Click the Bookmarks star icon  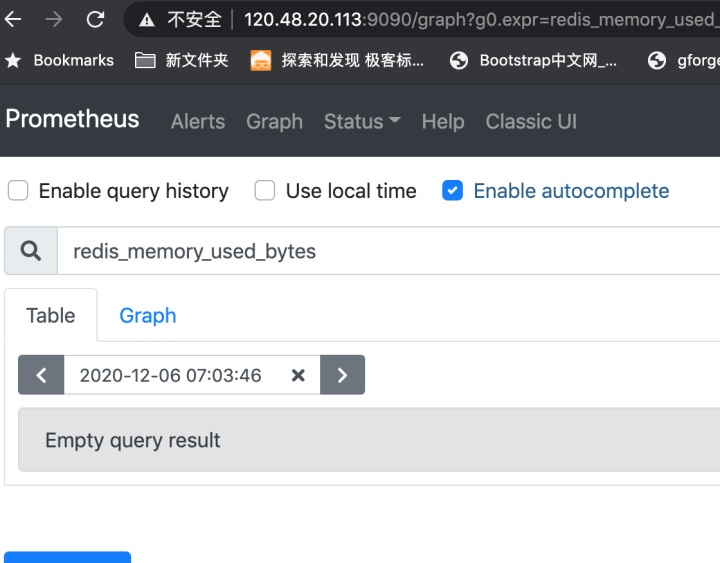(13, 60)
